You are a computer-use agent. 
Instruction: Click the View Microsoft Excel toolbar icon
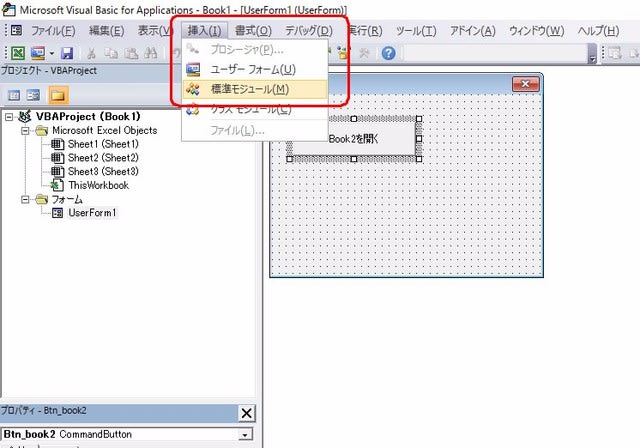[18, 53]
